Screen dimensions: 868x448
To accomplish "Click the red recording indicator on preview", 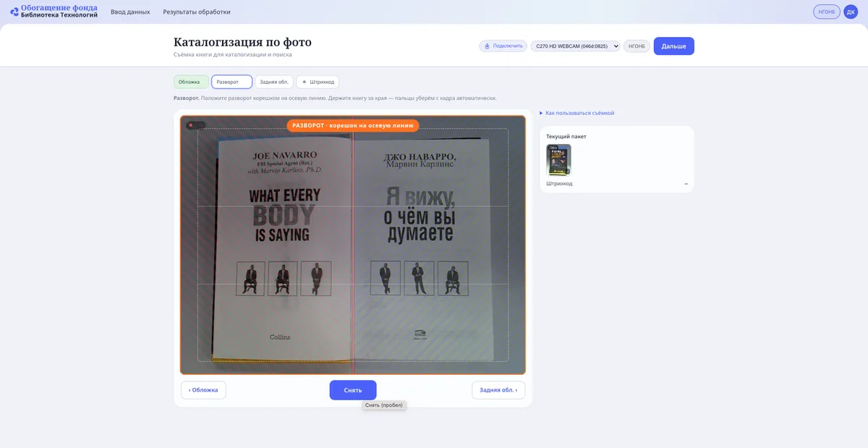I will pyautogui.click(x=191, y=125).
